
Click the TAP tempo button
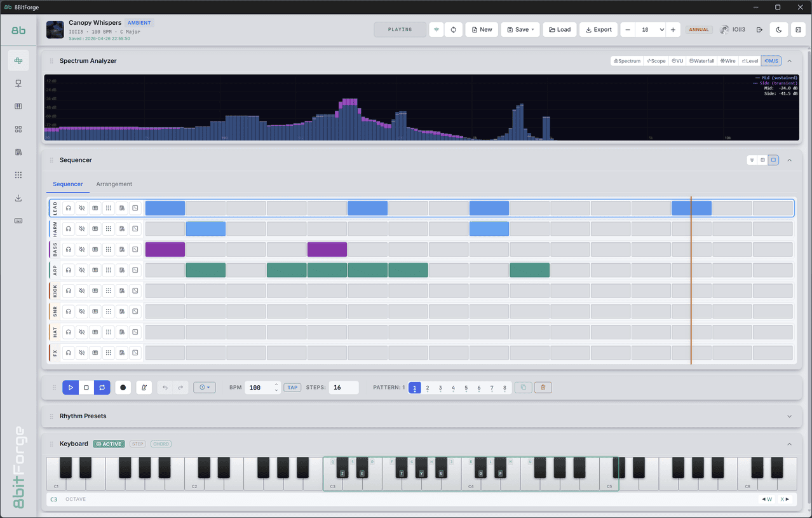[x=292, y=387]
